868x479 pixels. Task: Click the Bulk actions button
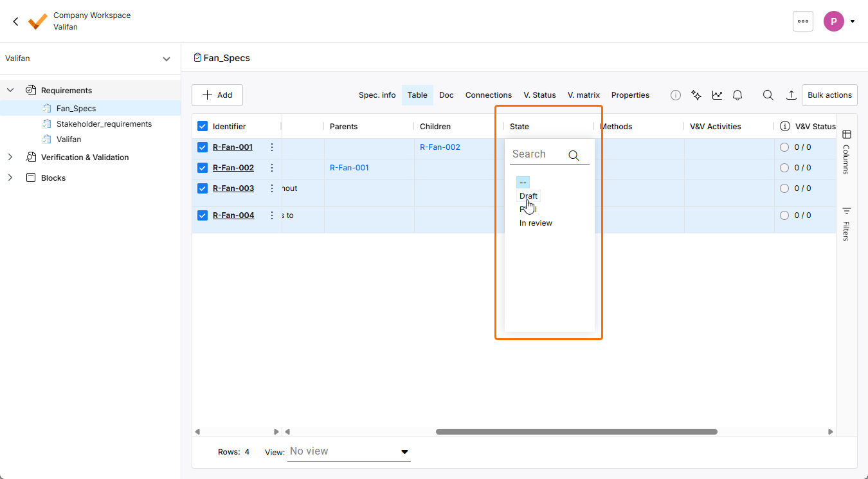click(829, 95)
